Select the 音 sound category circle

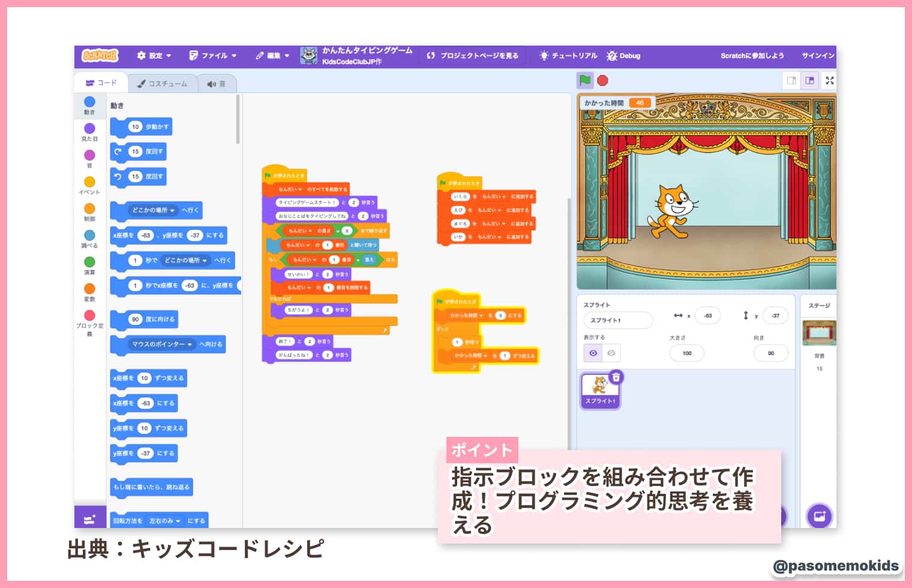pos(89,159)
